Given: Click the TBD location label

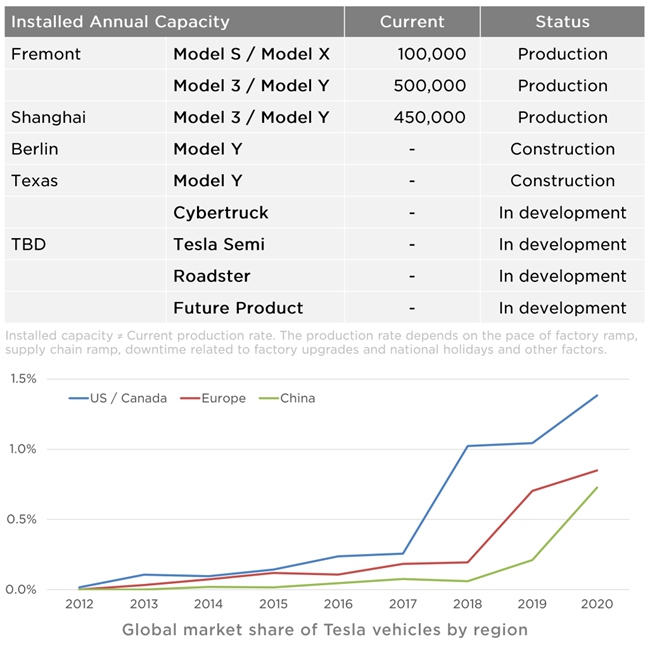Looking at the screenshot, I should tap(28, 244).
